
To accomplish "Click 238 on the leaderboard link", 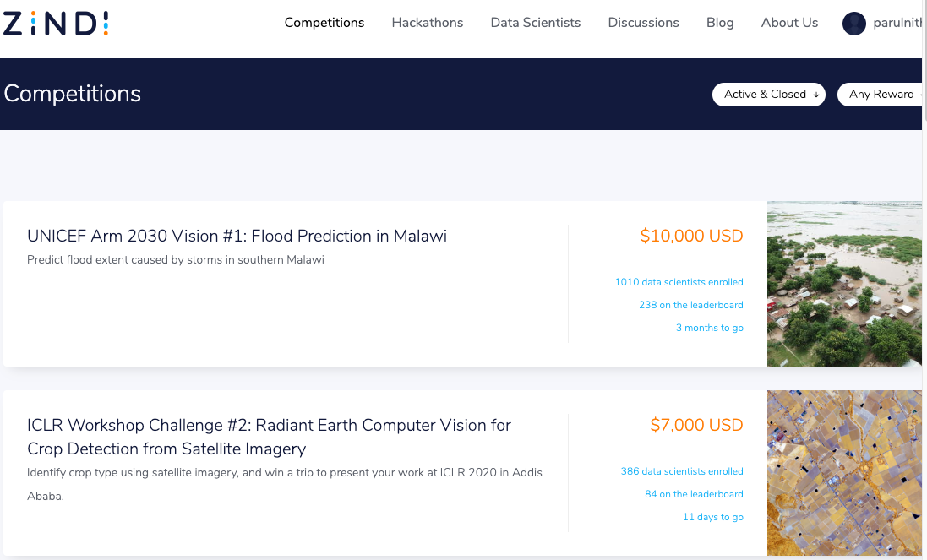I will pyautogui.click(x=690, y=305).
